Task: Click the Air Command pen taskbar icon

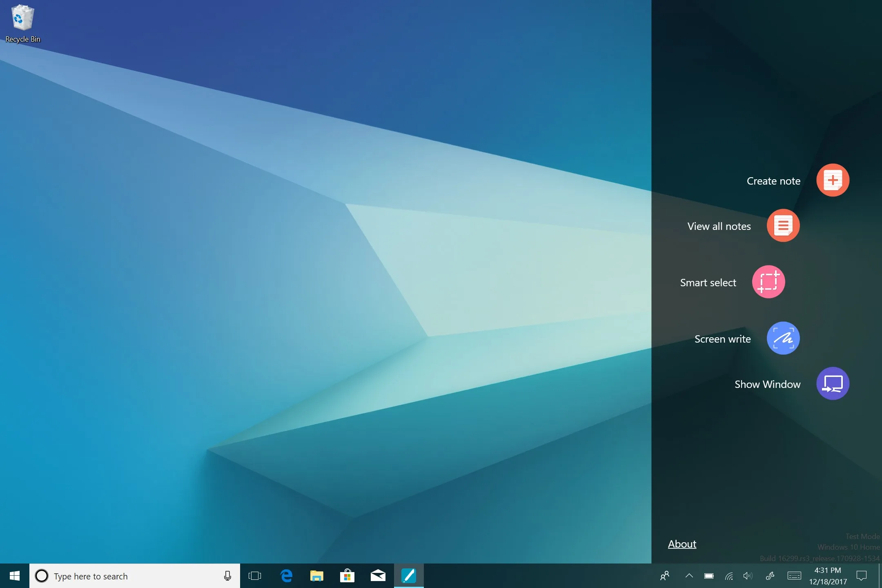Action: pos(409,576)
